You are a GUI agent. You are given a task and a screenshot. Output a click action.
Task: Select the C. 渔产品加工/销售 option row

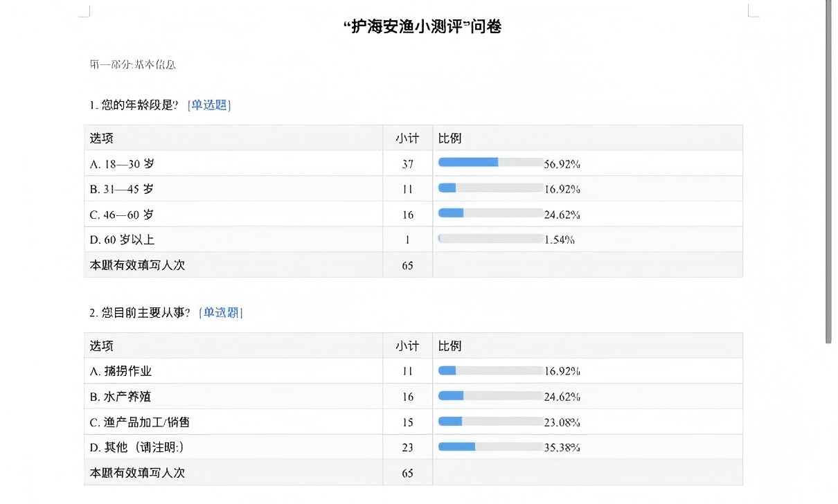click(413, 422)
